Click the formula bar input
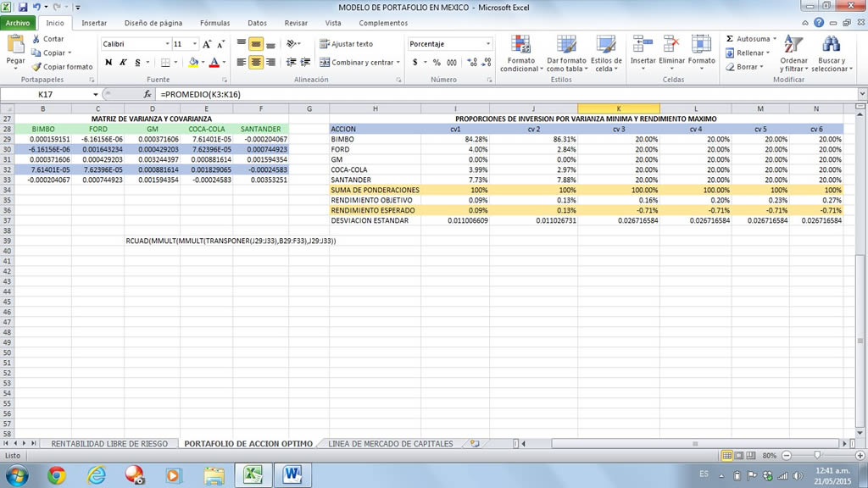Screen dimensions: 868x488 point(507,95)
